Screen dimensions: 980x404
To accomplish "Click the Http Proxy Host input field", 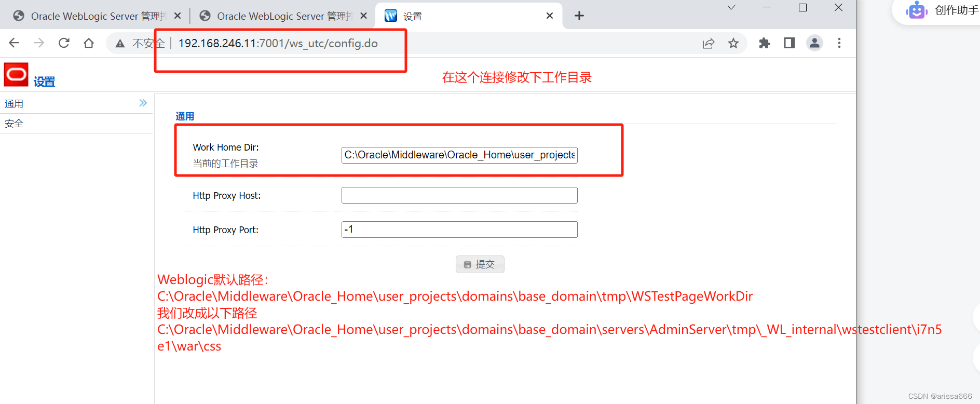I will 459,195.
